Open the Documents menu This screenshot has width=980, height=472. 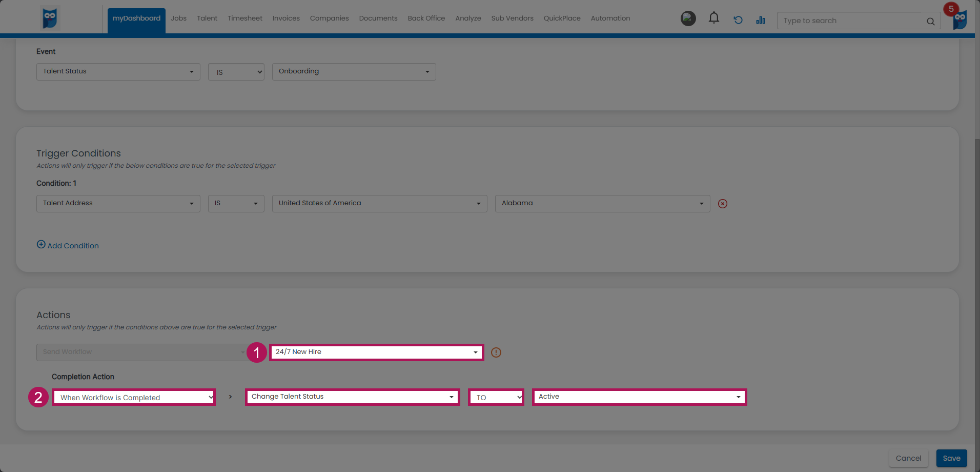[x=378, y=18]
